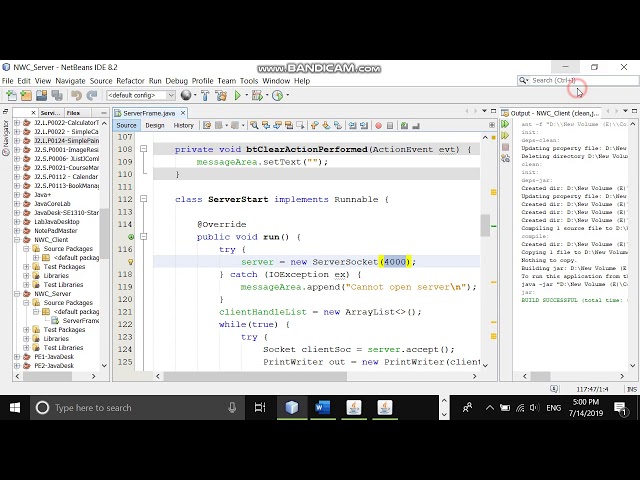Click the editor vertical scrollbar thumb
640x480 pixels.
[x=485, y=225]
